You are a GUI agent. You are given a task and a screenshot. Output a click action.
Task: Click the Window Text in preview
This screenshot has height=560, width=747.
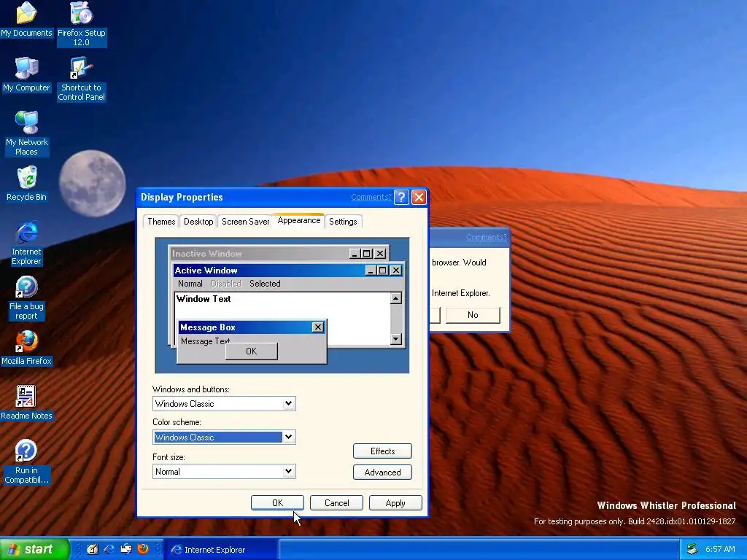[x=204, y=299]
